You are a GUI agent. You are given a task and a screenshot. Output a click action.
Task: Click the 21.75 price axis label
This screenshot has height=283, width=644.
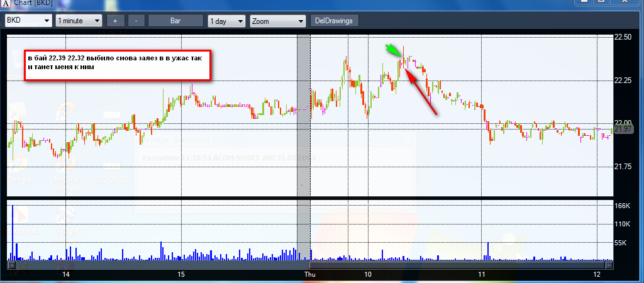pyautogui.click(x=622, y=167)
